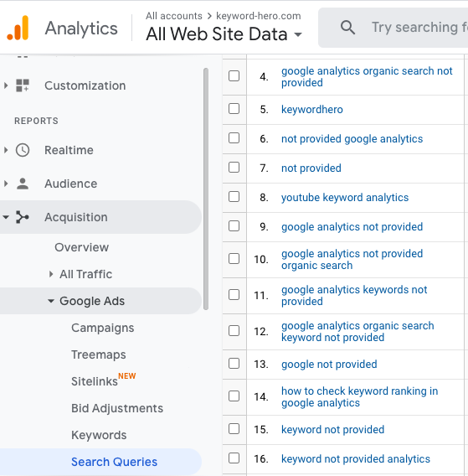The width and height of the screenshot is (468, 476).
Task: Select checkbox for row 14
Action: click(234, 396)
